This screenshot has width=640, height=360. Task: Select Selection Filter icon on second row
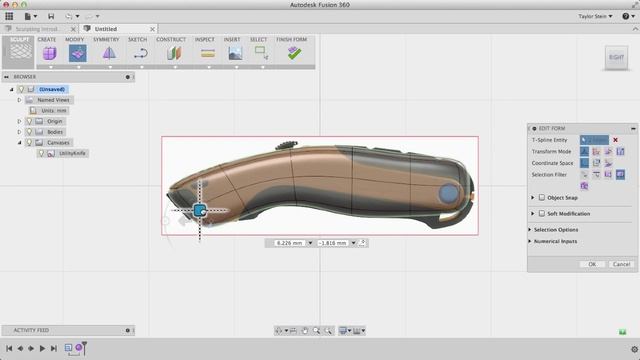point(584,186)
